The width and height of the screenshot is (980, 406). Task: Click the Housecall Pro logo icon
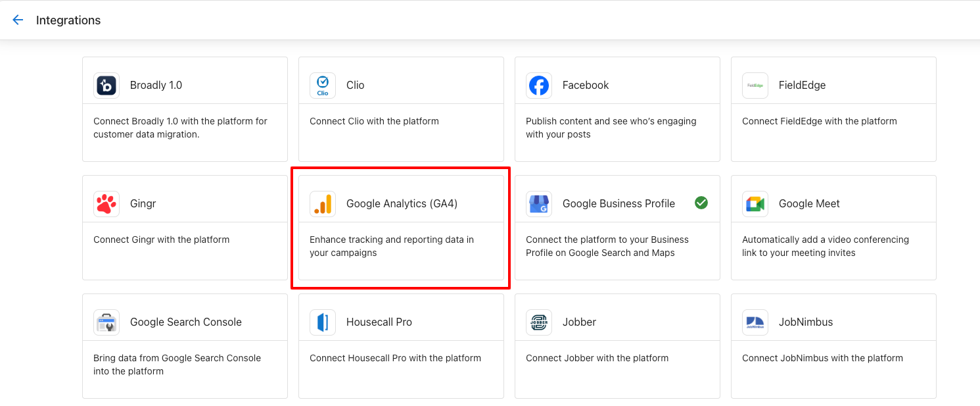(323, 322)
